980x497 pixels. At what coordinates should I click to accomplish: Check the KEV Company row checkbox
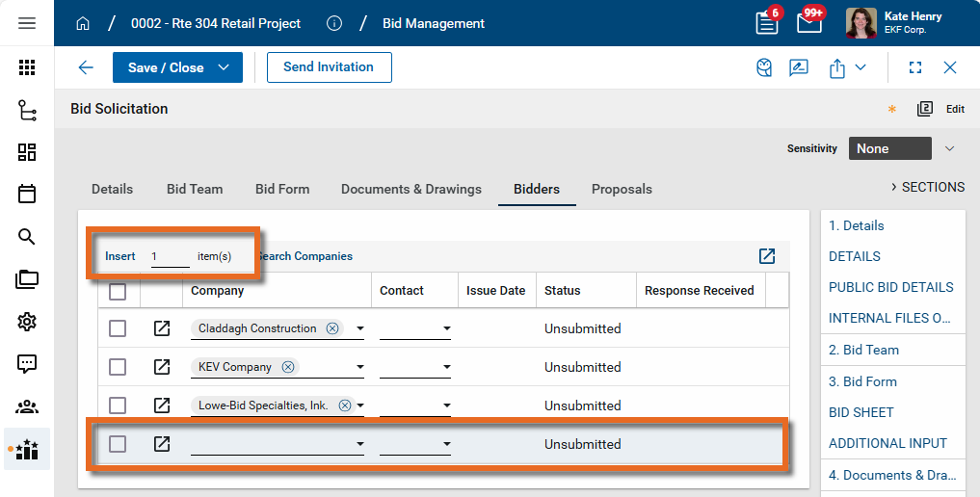[118, 367]
